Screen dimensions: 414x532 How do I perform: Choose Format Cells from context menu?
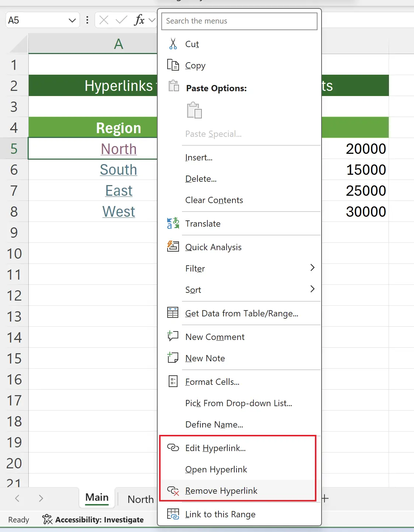click(212, 382)
